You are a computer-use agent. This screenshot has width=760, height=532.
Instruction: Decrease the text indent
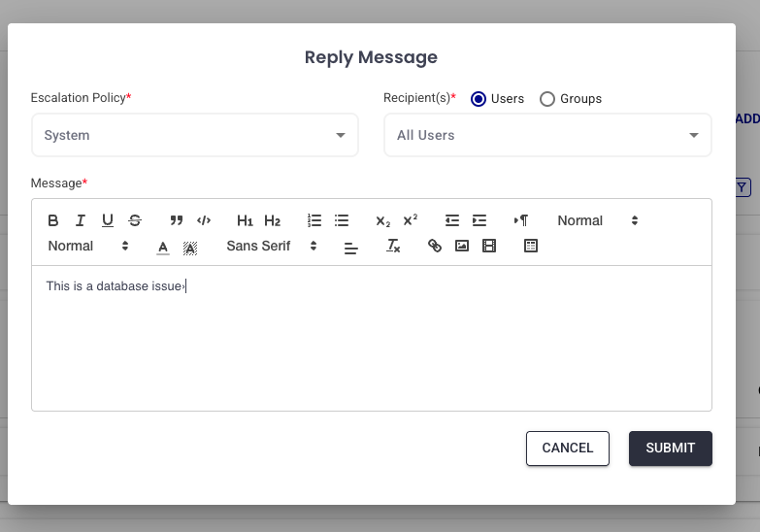451,220
